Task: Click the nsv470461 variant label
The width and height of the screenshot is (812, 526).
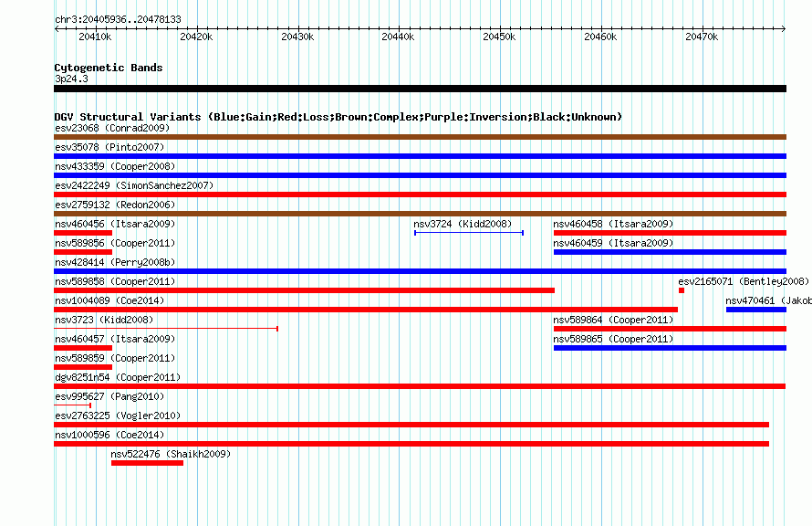Action: 768,300
